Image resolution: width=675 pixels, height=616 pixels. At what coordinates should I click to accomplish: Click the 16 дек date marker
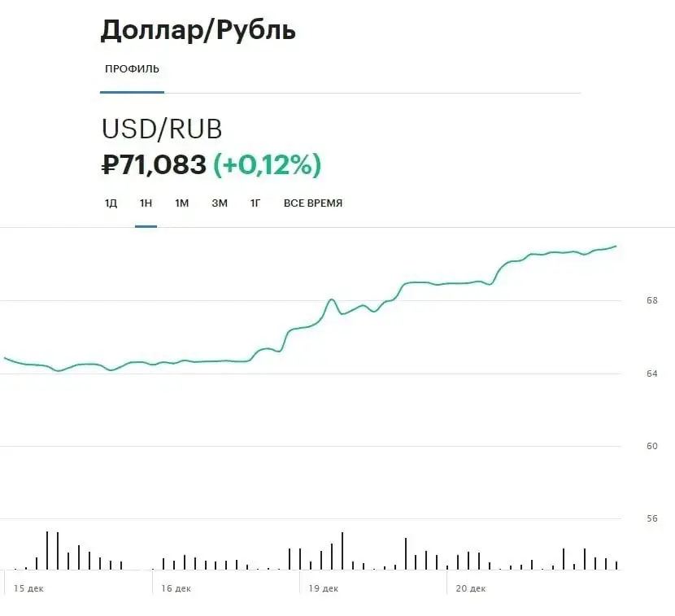point(176,588)
